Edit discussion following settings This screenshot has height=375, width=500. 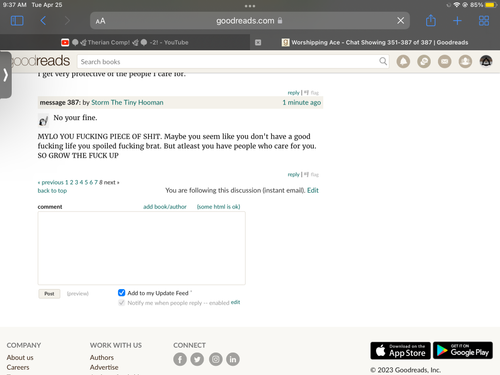tap(313, 190)
